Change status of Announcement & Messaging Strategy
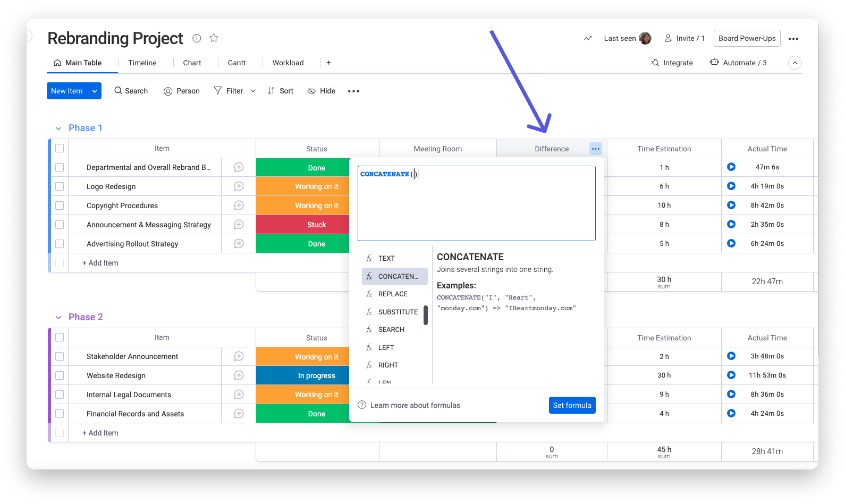This screenshot has width=845, height=504. [x=303, y=225]
